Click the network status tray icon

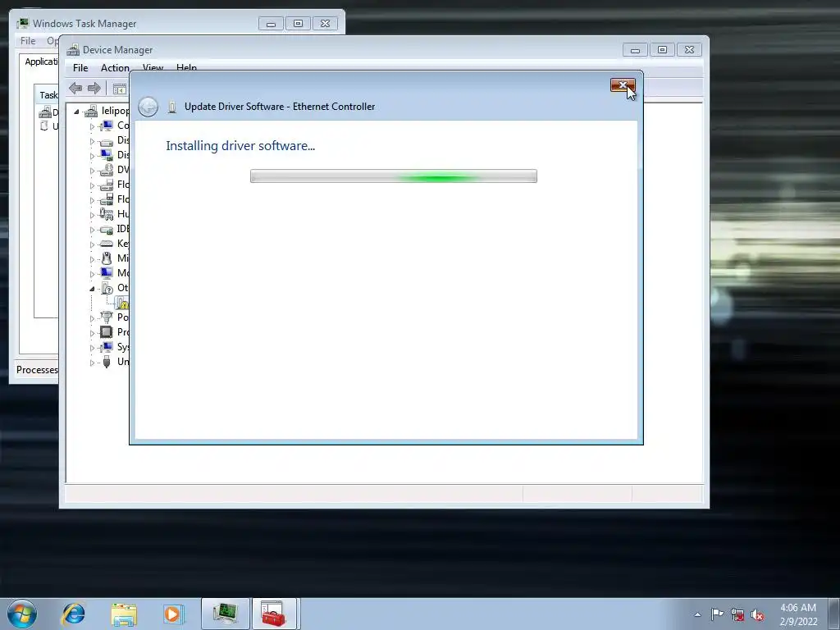pos(737,614)
